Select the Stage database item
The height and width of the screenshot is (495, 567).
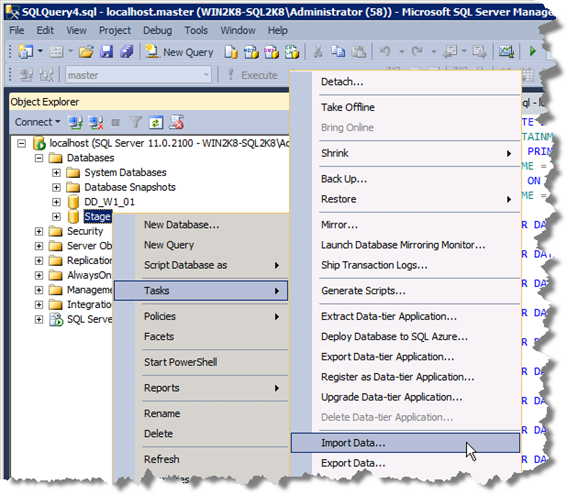point(97,217)
